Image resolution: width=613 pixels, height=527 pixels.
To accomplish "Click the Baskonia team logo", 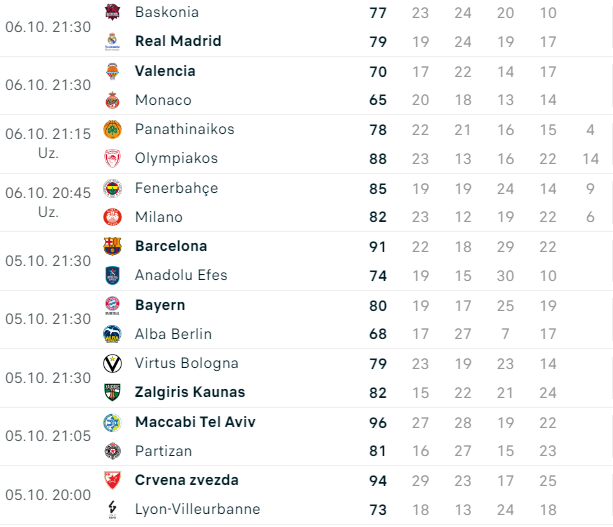I will pyautogui.click(x=113, y=12).
